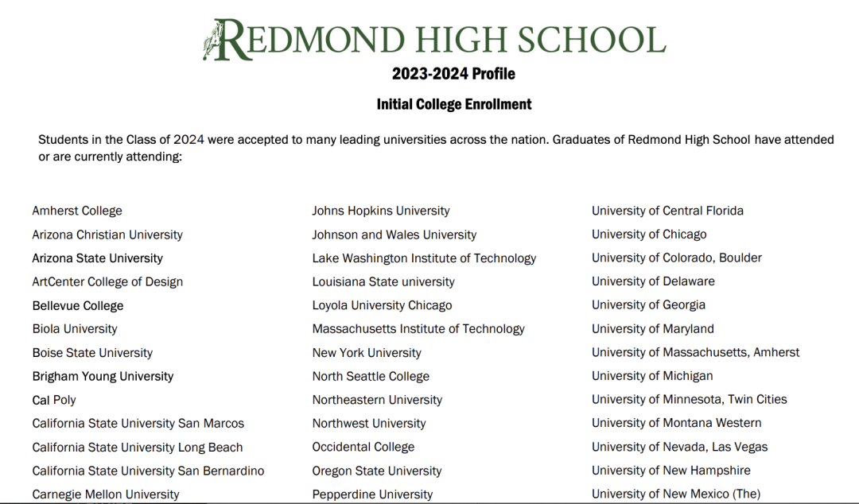
Task: Click Brigham Young University entry
Action: [x=103, y=376]
